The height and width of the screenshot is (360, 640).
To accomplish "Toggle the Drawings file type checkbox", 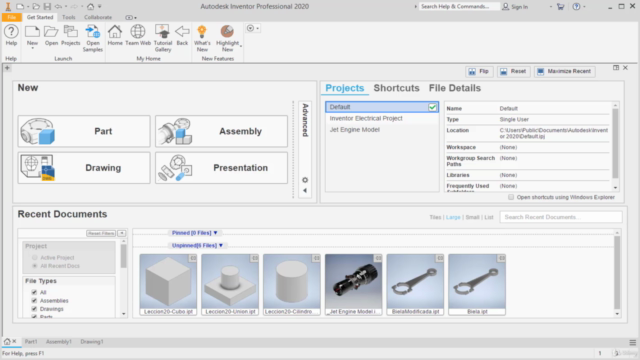I will coord(34,309).
